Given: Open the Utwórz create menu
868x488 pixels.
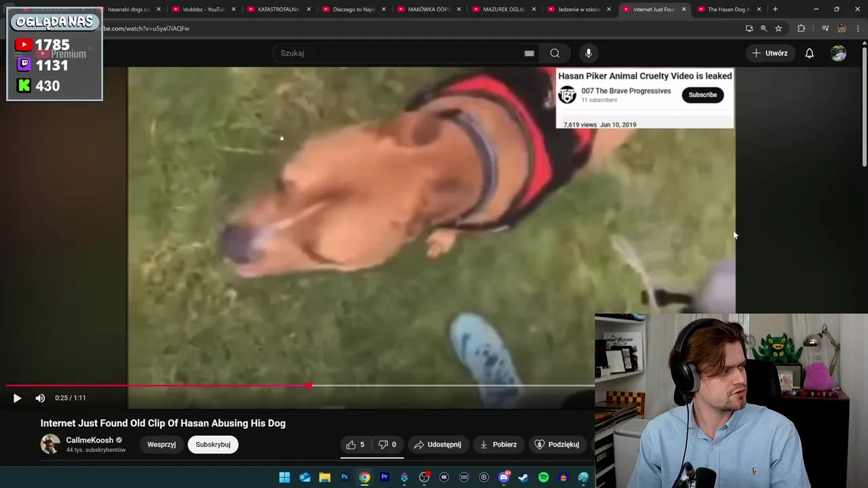Looking at the screenshot, I should [x=770, y=53].
